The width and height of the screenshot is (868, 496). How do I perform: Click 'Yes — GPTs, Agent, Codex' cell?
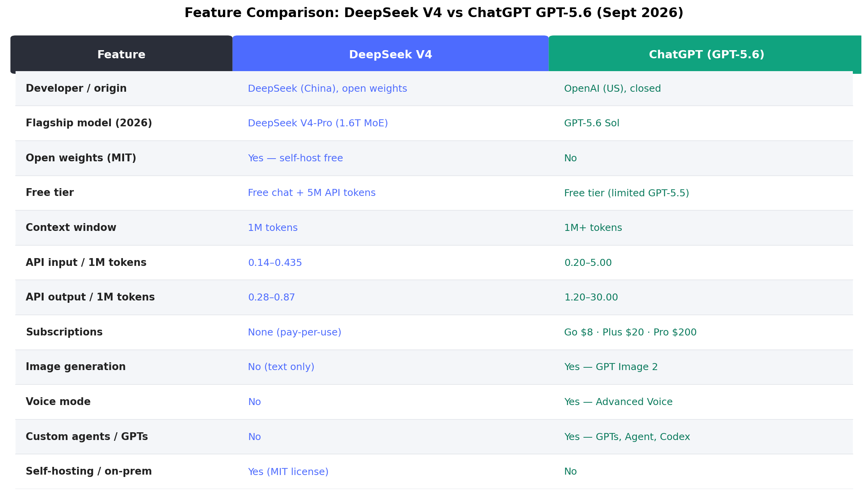click(627, 437)
